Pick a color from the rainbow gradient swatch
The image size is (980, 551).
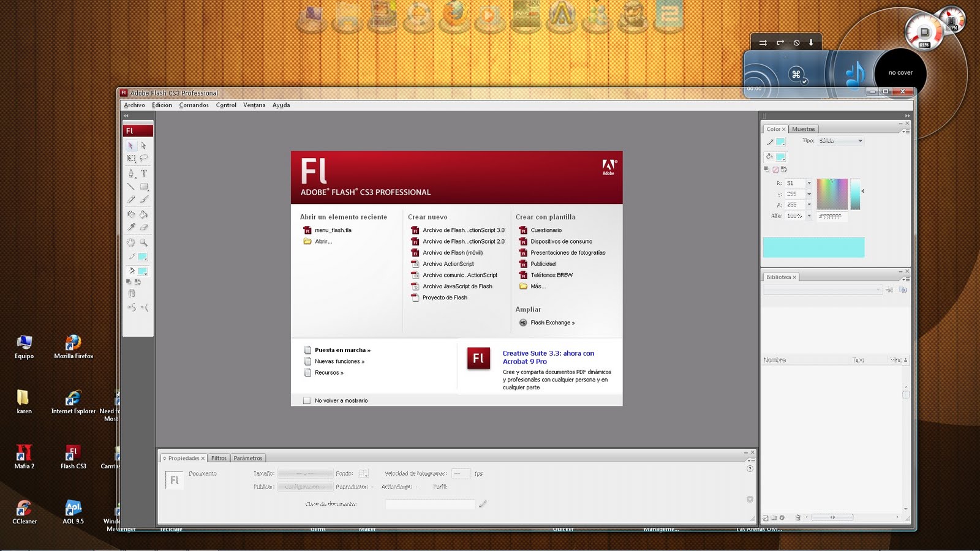click(x=832, y=194)
